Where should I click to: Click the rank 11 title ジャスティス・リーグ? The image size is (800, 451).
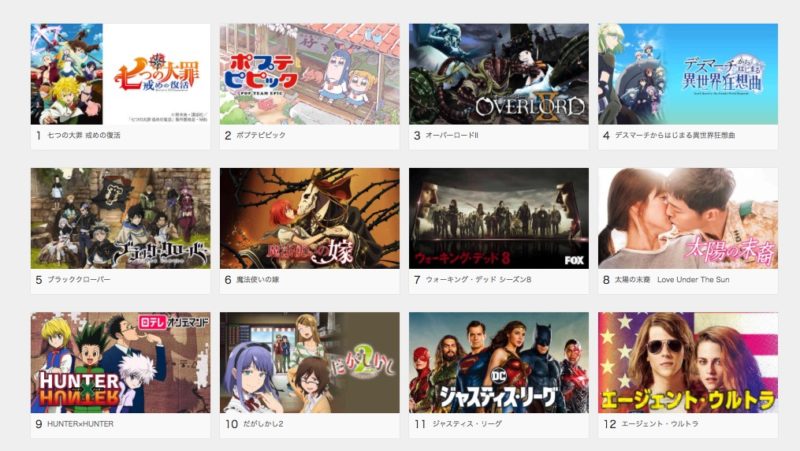[x=467, y=424]
